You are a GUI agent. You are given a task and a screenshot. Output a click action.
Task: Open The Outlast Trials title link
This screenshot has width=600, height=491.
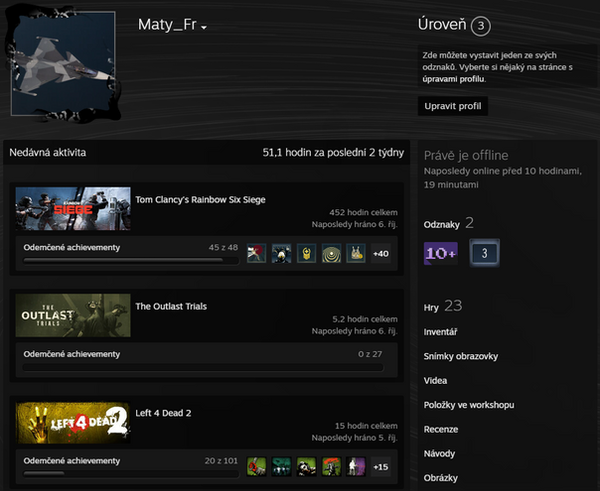pos(171,307)
